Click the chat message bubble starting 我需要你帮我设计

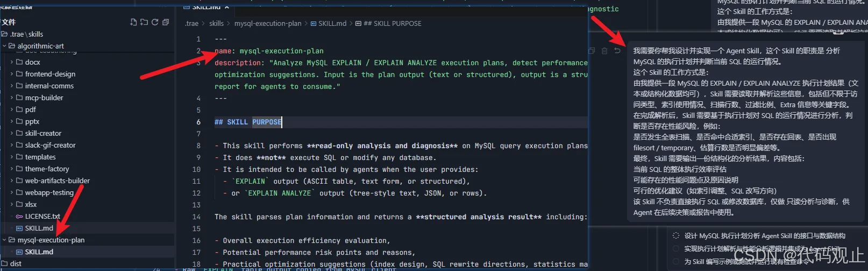pyautogui.click(x=746, y=131)
